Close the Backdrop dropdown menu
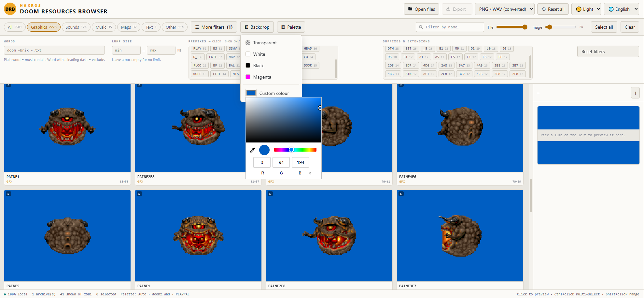Image resolution: width=644 pixels, height=298 pixels. click(x=257, y=27)
